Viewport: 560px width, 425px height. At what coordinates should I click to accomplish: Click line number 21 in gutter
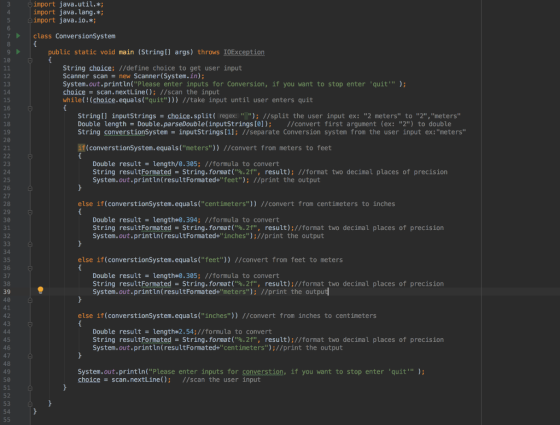7,148
